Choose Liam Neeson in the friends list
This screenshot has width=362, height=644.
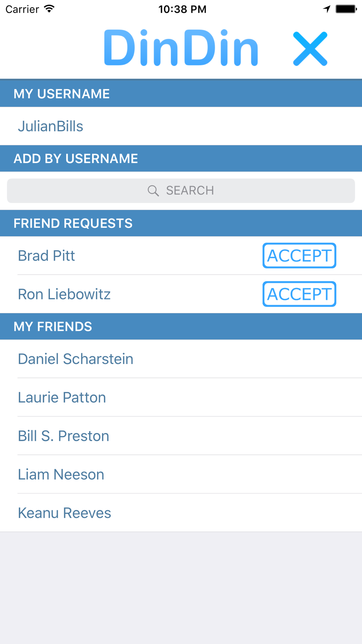tap(181, 474)
